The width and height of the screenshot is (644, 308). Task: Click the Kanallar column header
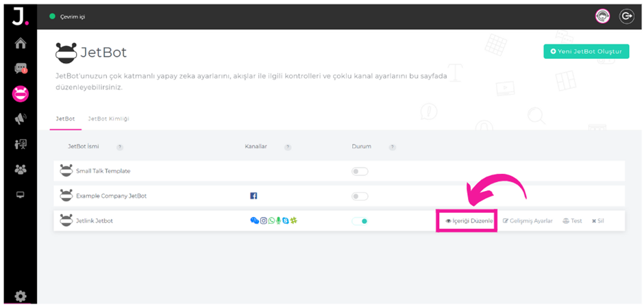point(256,147)
